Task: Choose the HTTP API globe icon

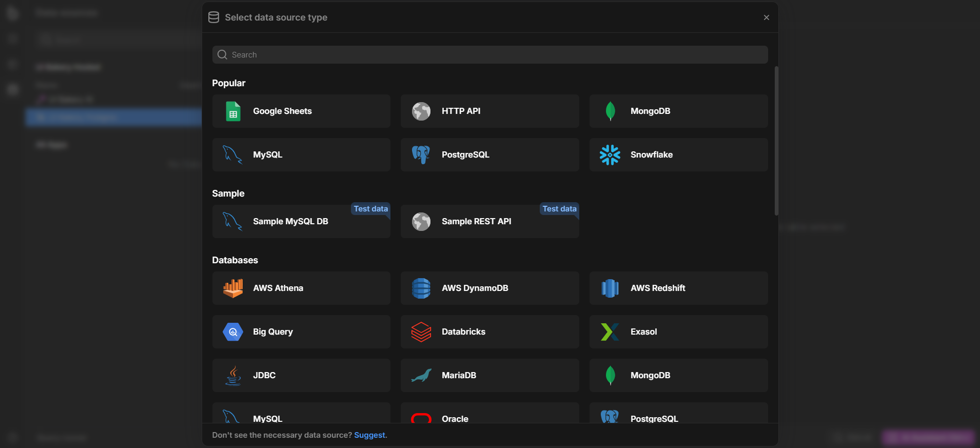Action: click(421, 111)
